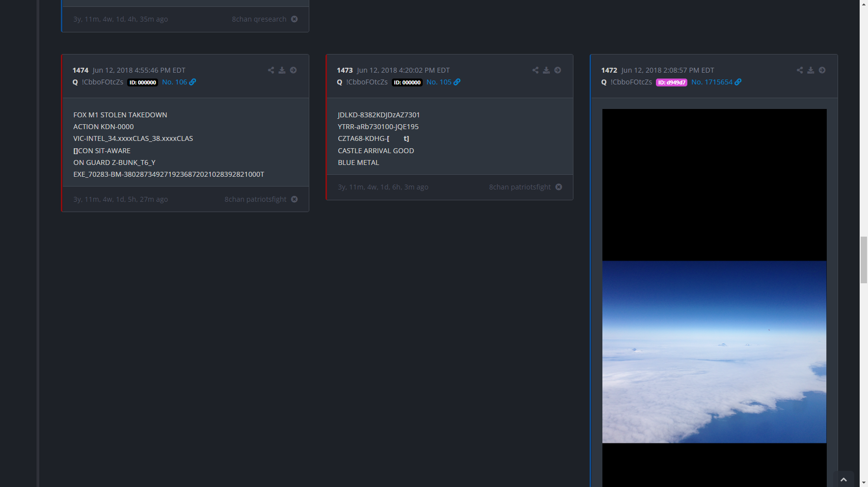The image size is (868, 487).
Task: Open post 1472 with arrow circle icon
Action: (x=822, y=70)
